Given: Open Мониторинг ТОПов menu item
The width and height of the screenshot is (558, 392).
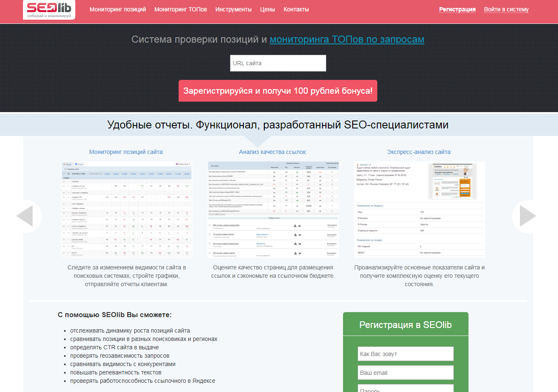Looking at the screenshot, I should pos(180,9).
